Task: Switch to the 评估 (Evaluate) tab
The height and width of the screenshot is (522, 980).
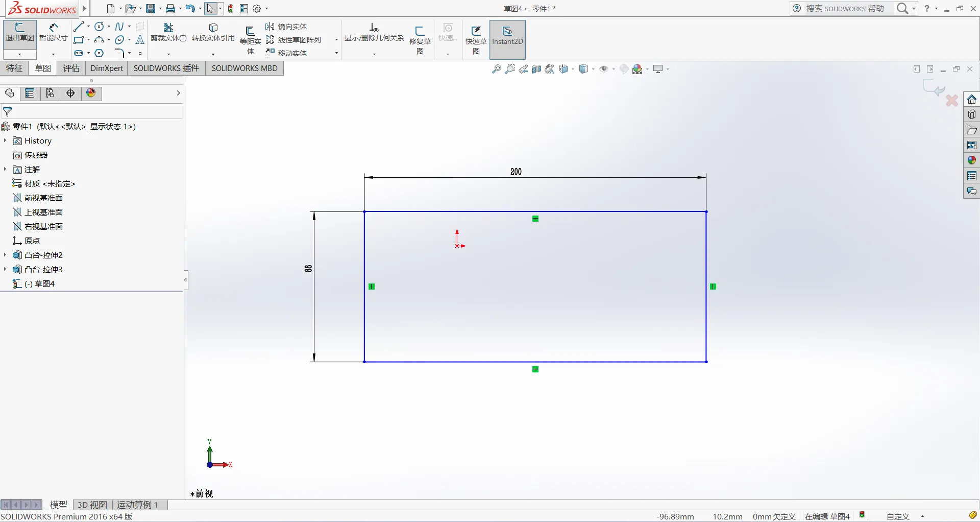Action: pos(71,68)
